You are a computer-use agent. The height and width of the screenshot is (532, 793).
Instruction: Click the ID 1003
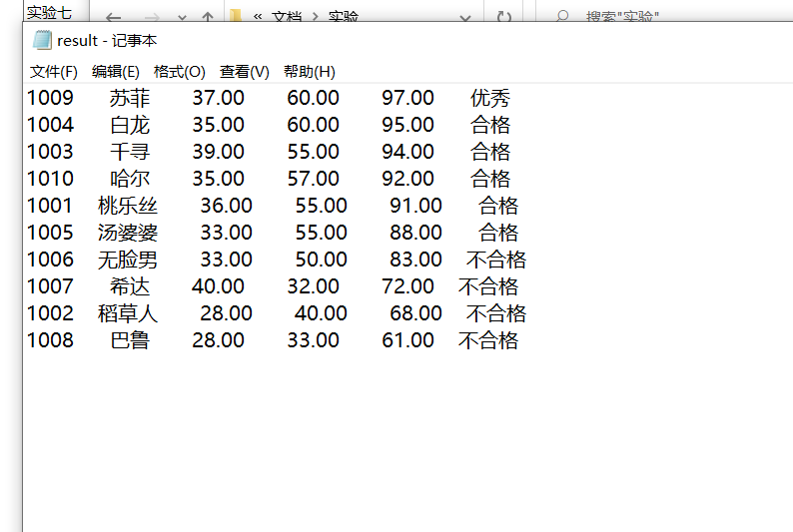tap(50, 152)
